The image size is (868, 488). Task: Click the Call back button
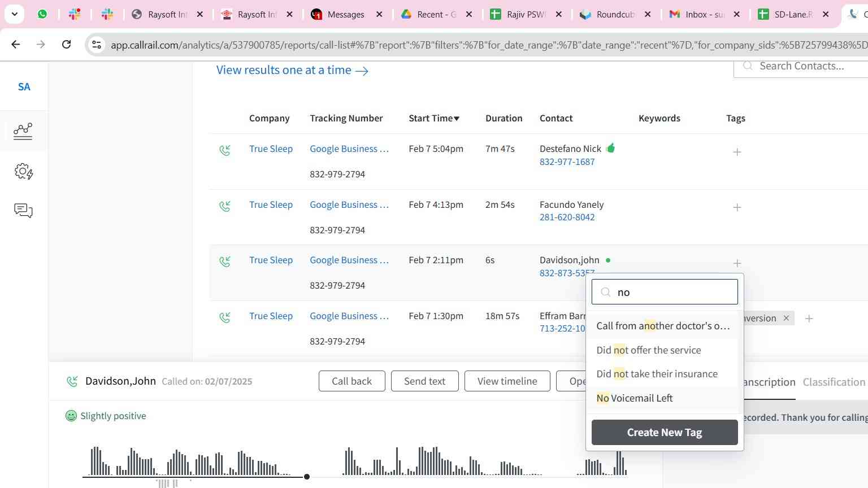coord(351,381)
